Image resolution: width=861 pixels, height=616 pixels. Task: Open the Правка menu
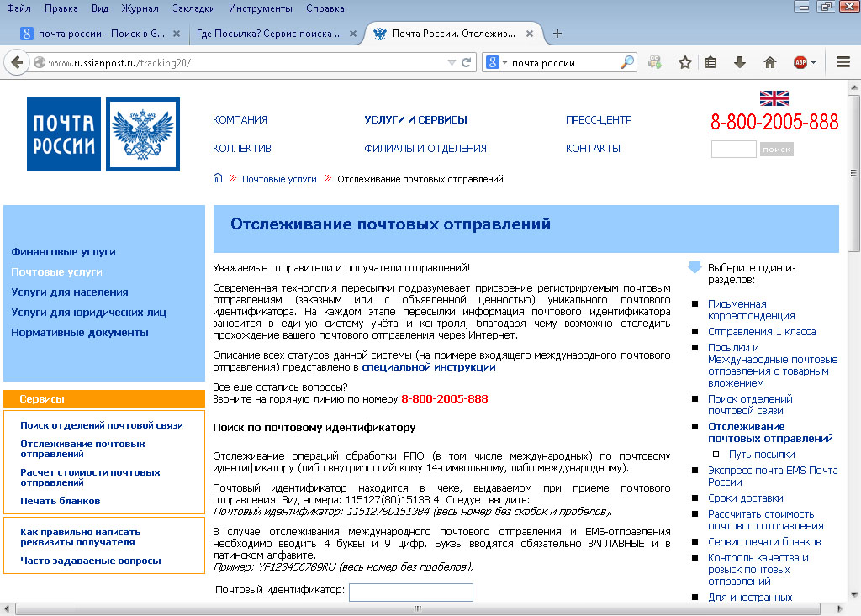(x=61, y=8)
